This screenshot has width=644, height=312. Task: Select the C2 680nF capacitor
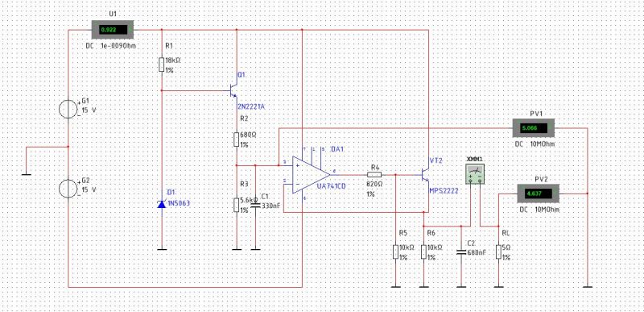461,252
